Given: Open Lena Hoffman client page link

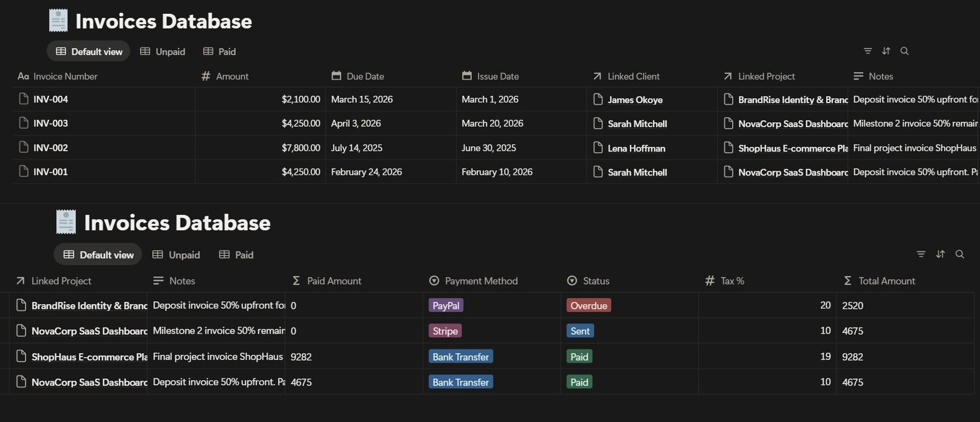Looking at the screenshot, I should pos(636,148).
